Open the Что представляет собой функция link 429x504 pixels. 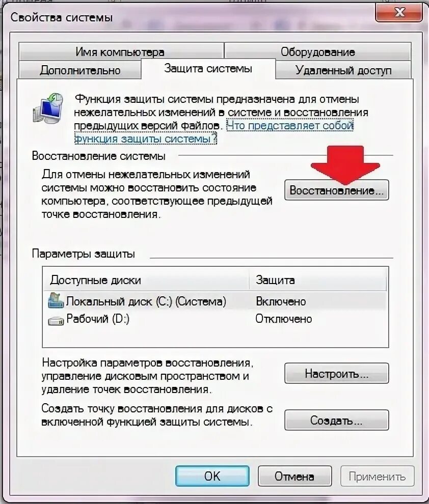pyautogui.click(x=214, y=132)
